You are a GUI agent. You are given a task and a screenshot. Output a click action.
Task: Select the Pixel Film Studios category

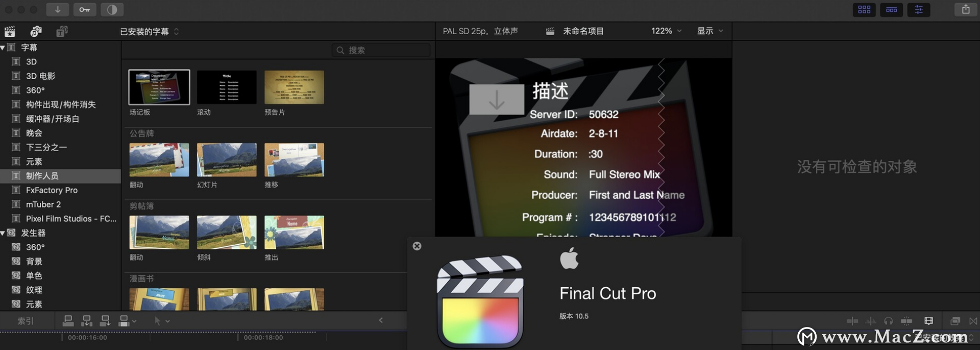click(x=60, y=219)
